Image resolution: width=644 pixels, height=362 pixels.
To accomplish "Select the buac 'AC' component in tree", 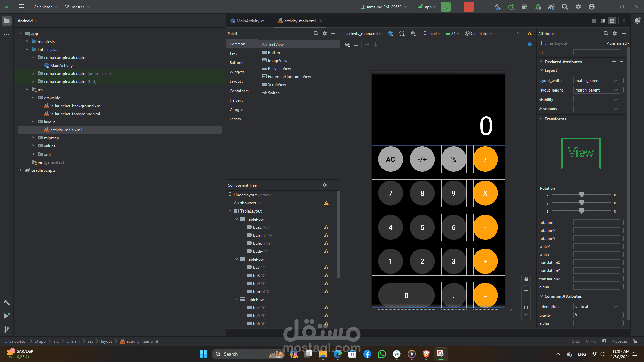I will pyautogui.click(x=258, y=227).
